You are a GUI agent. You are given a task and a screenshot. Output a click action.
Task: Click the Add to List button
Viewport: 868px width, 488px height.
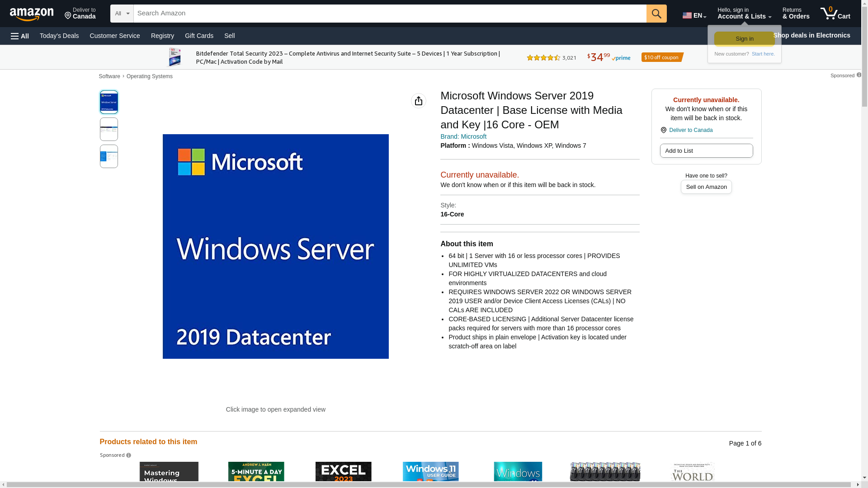pyautogui.click(x=706, y=151)
